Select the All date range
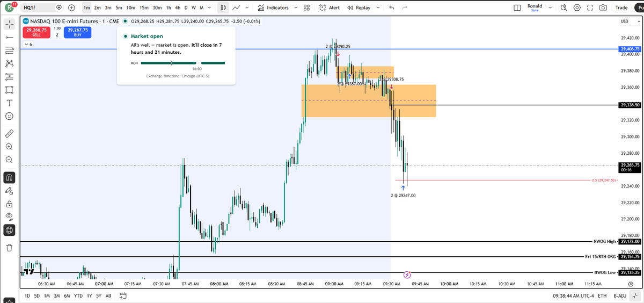The image size is (644, 303). (108, 295)
